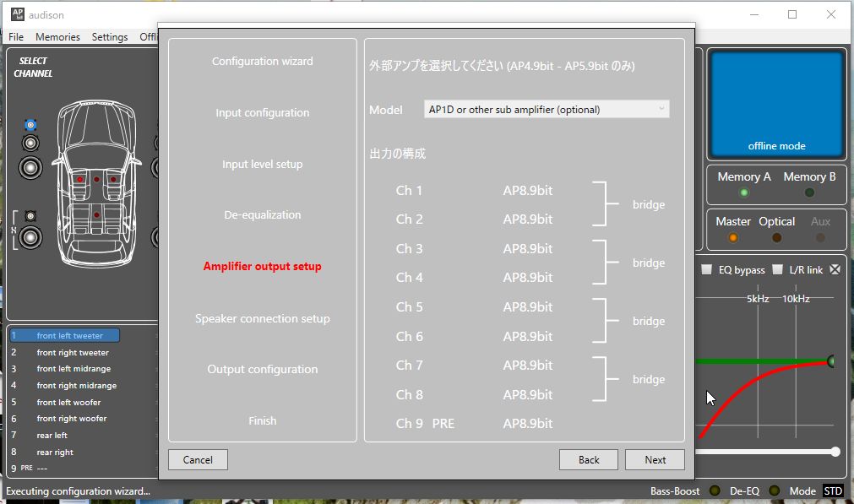
Task: Click the Back button in the wizard
Action: (x=589, y=460)
